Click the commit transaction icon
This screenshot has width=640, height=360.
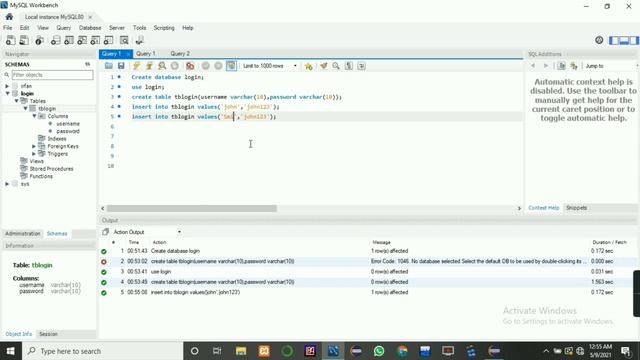[x=206, y=66]
